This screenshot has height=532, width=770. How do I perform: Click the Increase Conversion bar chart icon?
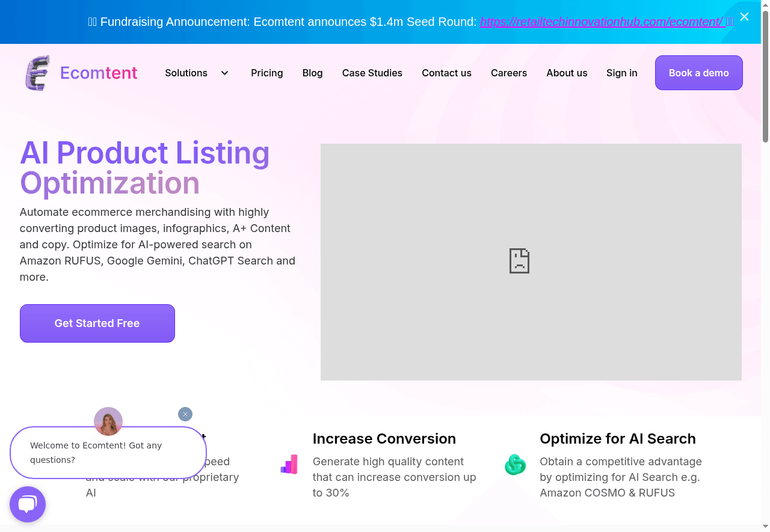point(289,465)
